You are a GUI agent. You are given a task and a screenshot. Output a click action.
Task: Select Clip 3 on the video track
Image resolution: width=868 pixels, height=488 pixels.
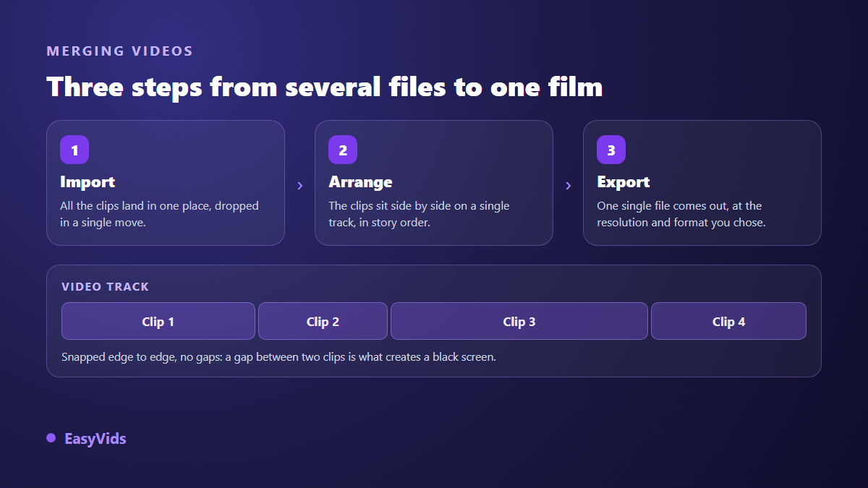519,321
